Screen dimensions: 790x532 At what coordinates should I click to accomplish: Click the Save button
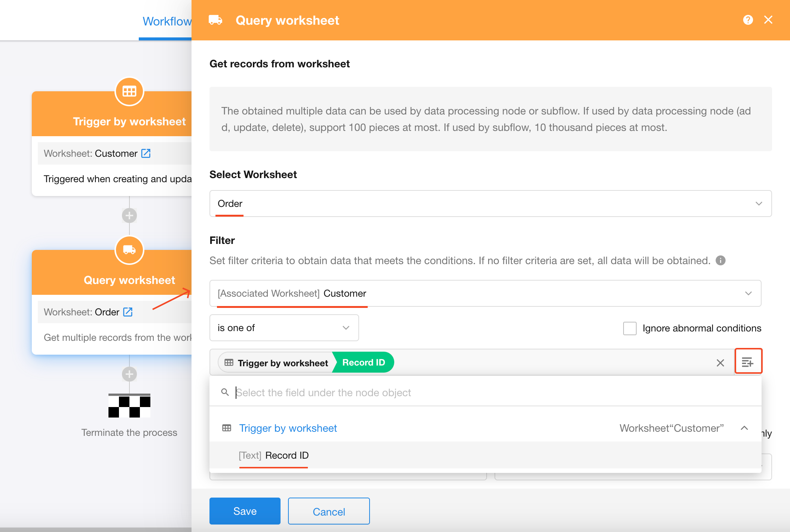point(245,511)
